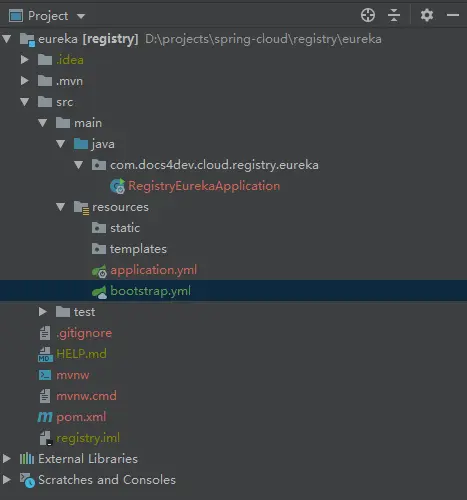
Task: Click the mvnw shell script icon
Action: tap(45, 375)
